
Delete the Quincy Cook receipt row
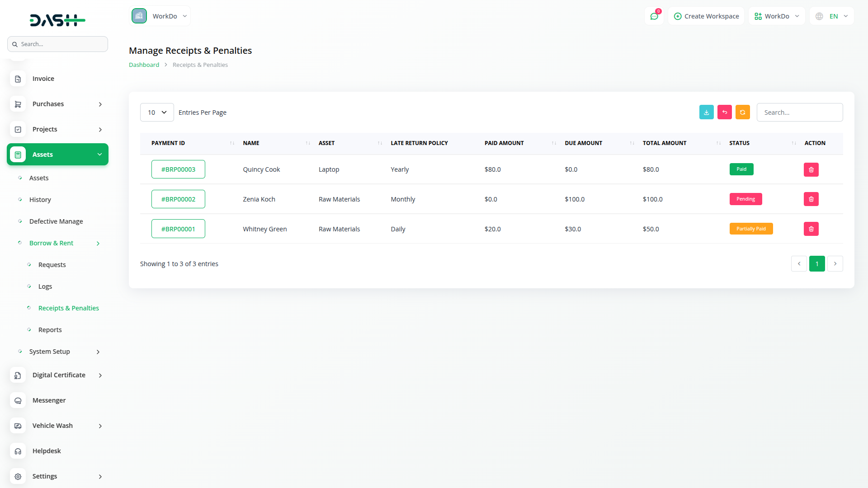click(811, 169)
